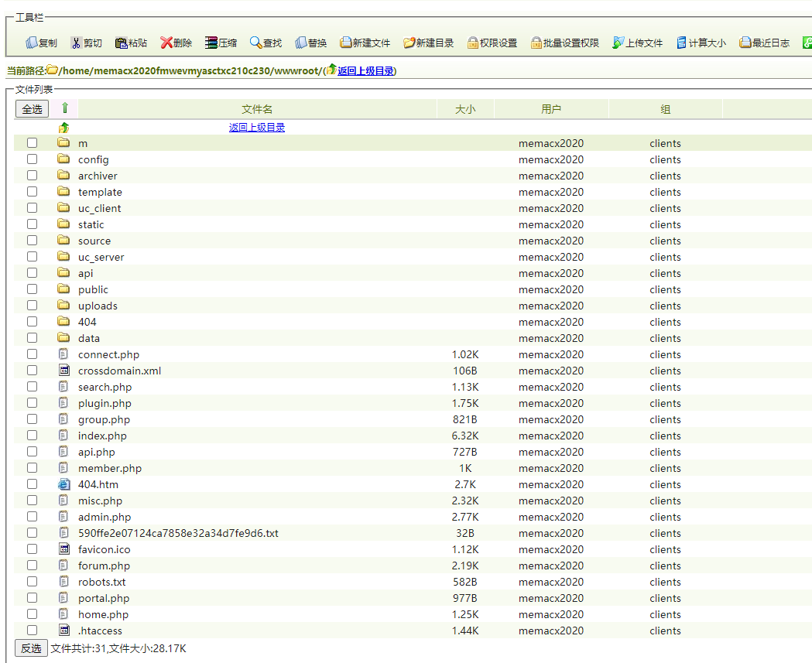Tick the checkbox for index.php

[32, 436]
